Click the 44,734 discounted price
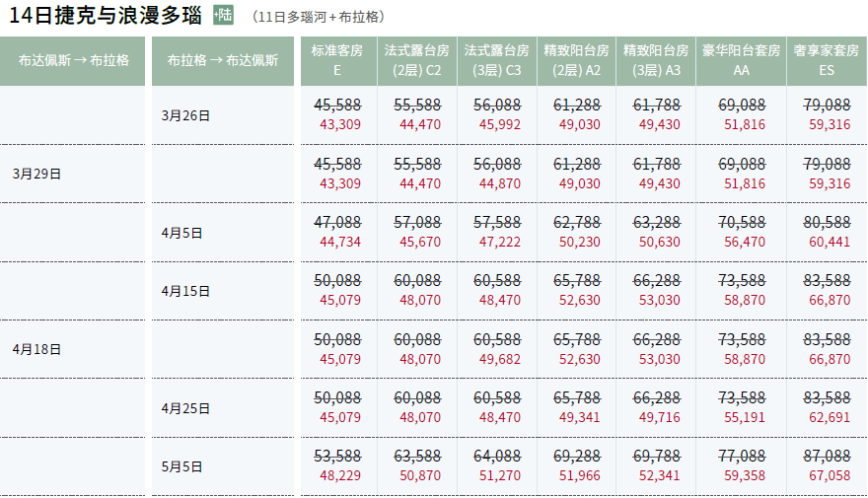The image size is (868, 498). (337, 243)
